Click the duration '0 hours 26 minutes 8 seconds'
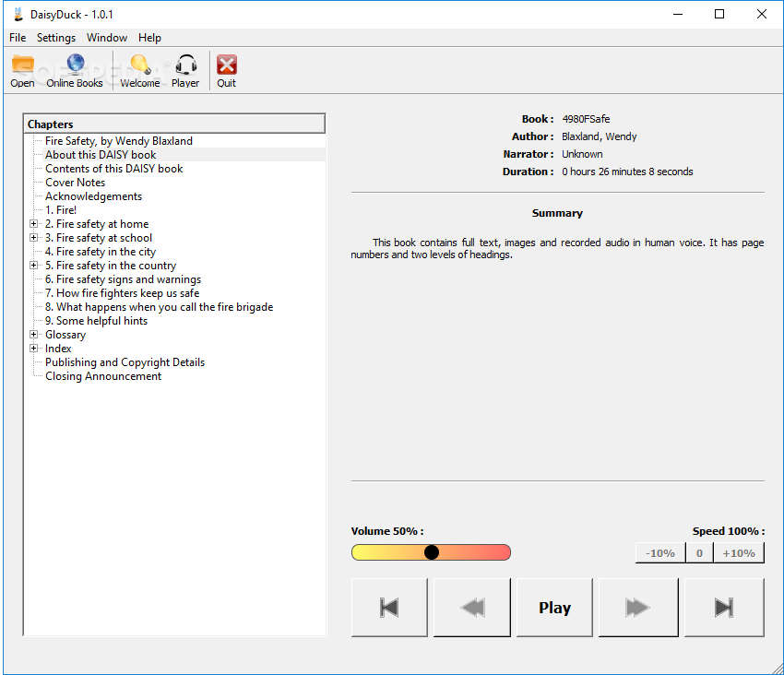Screen dimensions: 784x675 click(x=627, y=172)
